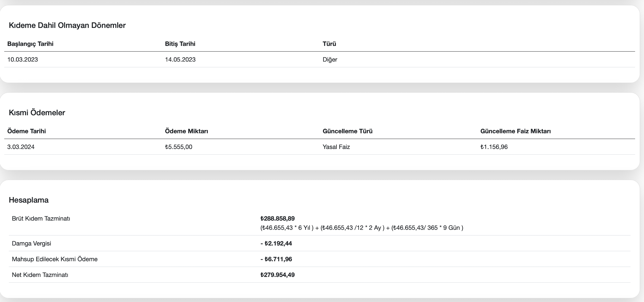
Task: Click the Bitiş Tarihi column header
Action: (x=180, y=44)
